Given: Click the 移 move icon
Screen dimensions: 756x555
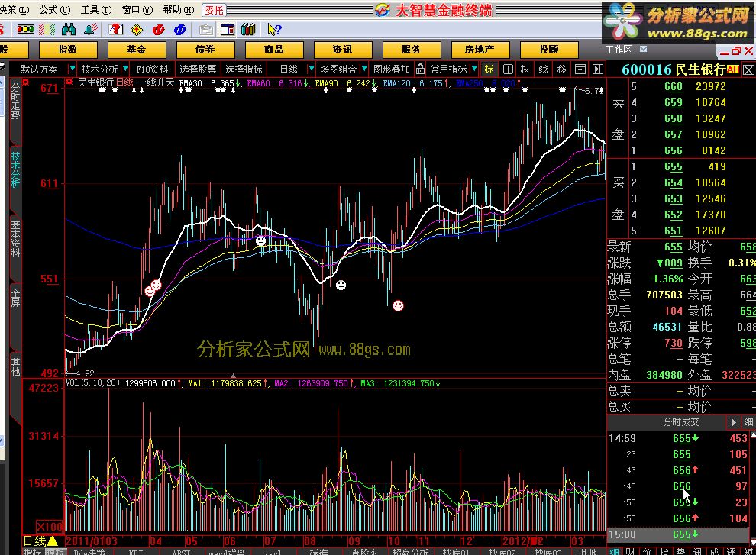Looking at the screenshot, I should [562, 69].
